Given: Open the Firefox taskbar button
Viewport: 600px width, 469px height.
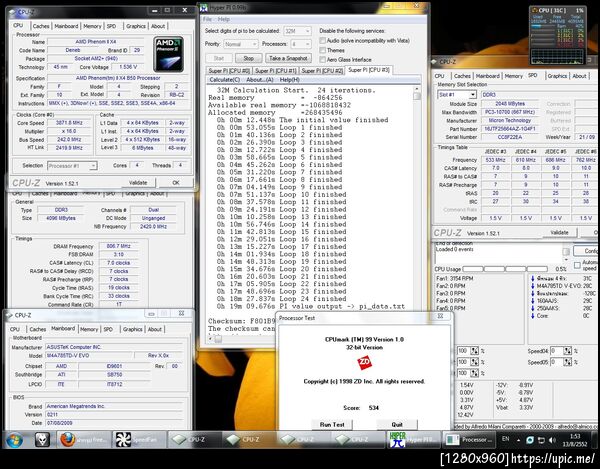Looking at the screenshot, I should [83, 440].
